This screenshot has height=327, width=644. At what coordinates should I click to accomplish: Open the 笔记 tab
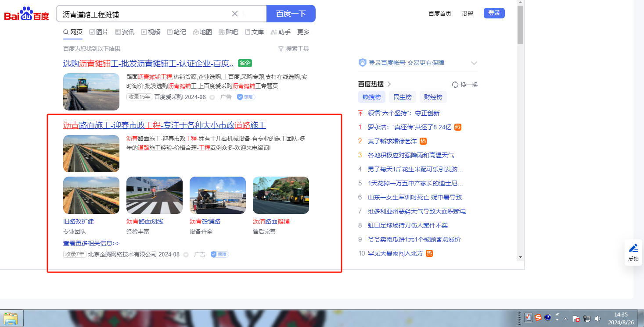(176, 32)
